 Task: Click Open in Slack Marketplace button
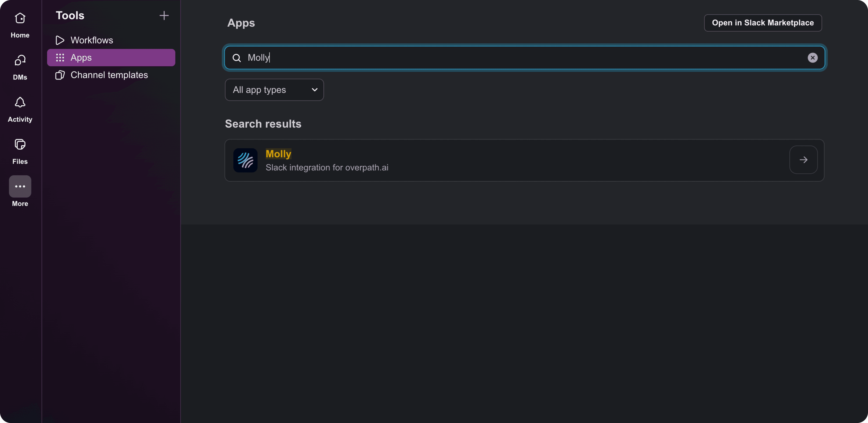click(763, 23)
